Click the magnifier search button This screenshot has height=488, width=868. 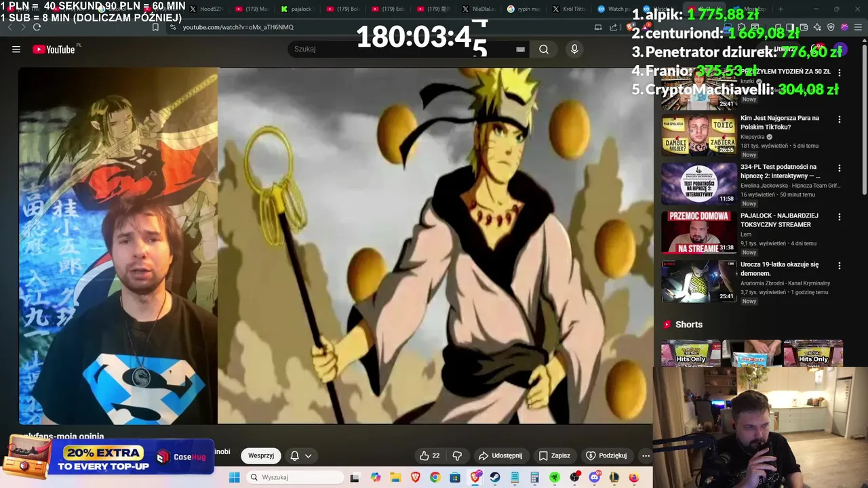coord(544,49)
